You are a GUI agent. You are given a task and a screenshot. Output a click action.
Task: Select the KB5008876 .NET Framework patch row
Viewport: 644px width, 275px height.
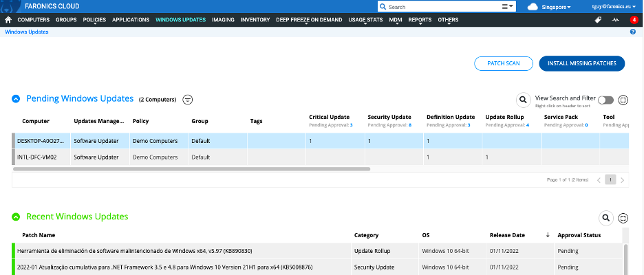[x=317, y=267]
